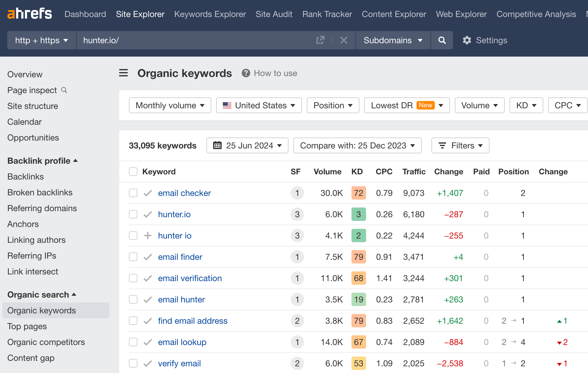Click the checkmark icon beside email finder
The image size is (588, 373).
coord(148,257)
